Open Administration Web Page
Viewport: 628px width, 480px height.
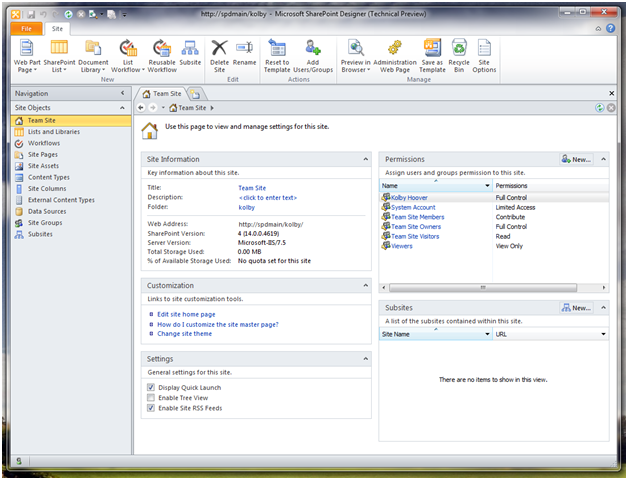[x=395, y=56]
